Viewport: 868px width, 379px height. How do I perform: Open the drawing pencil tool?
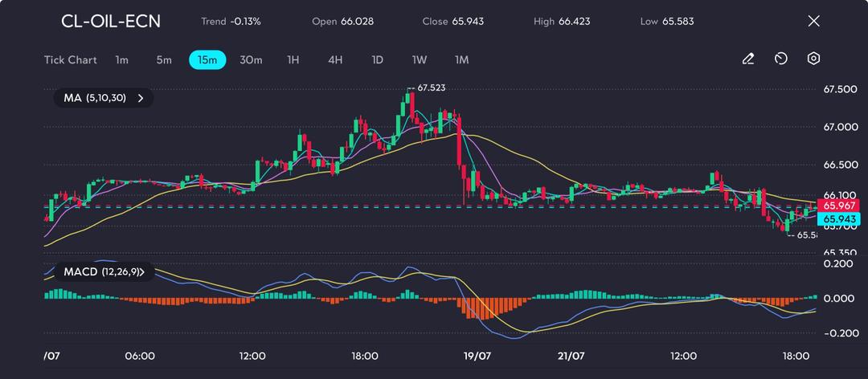[x=747, y=59]
